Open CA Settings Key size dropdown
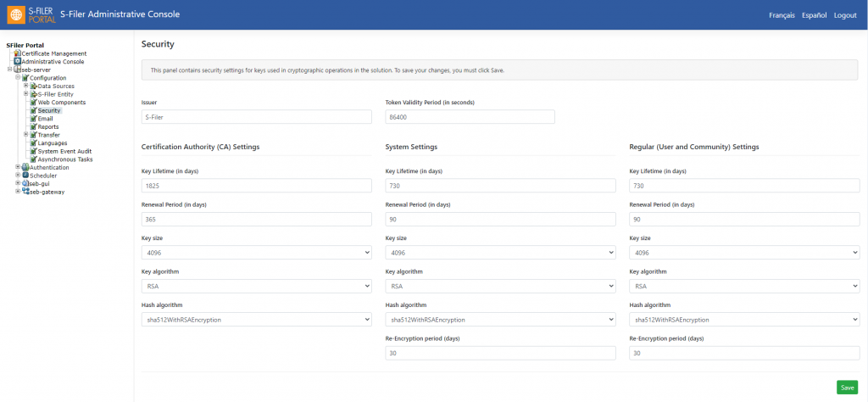868x402 pixels. (x=257, y=253)
